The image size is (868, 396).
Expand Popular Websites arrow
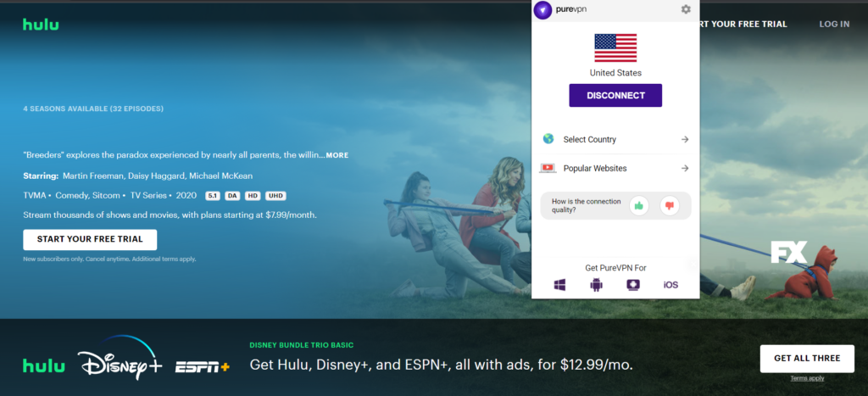click(x=685, y=168)
